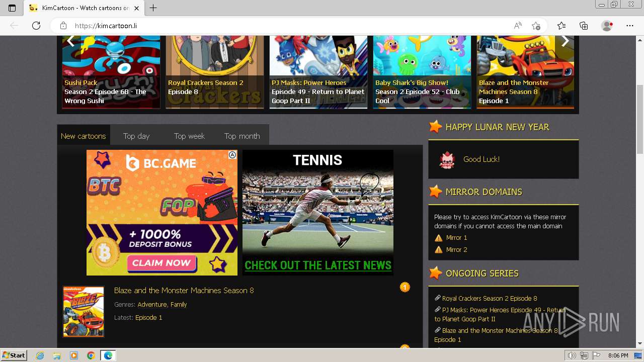Image resolution: width=644 pixels, height=362 pixels.
Task: Open the Favorites list icon
Action: point(561,26)
